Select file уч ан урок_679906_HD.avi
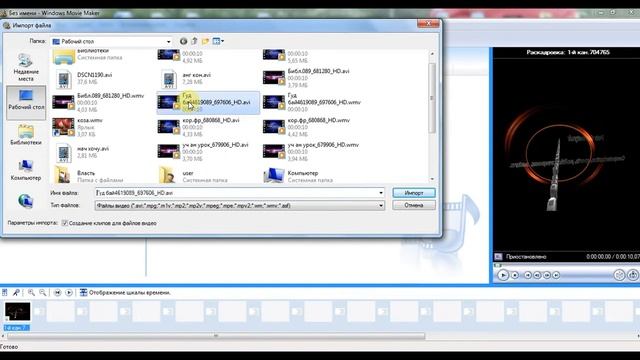The image size is (640, 360). coord(203,151)
